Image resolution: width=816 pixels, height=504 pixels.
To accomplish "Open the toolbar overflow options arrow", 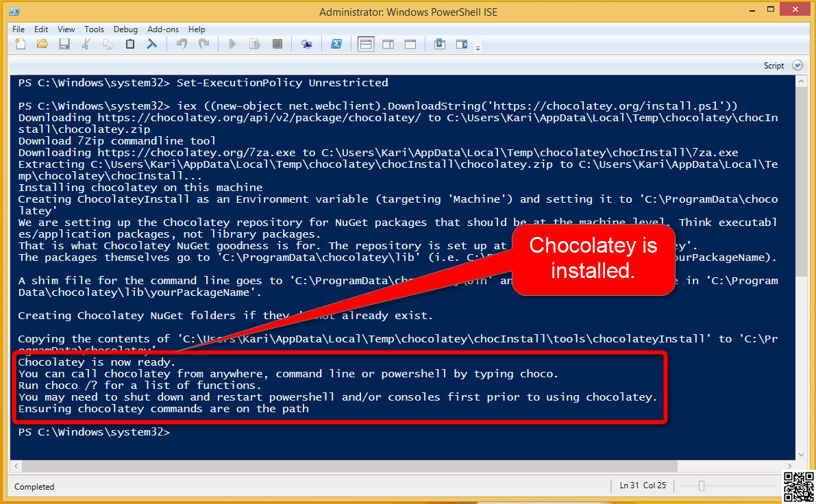I will (x=478, y=47).
